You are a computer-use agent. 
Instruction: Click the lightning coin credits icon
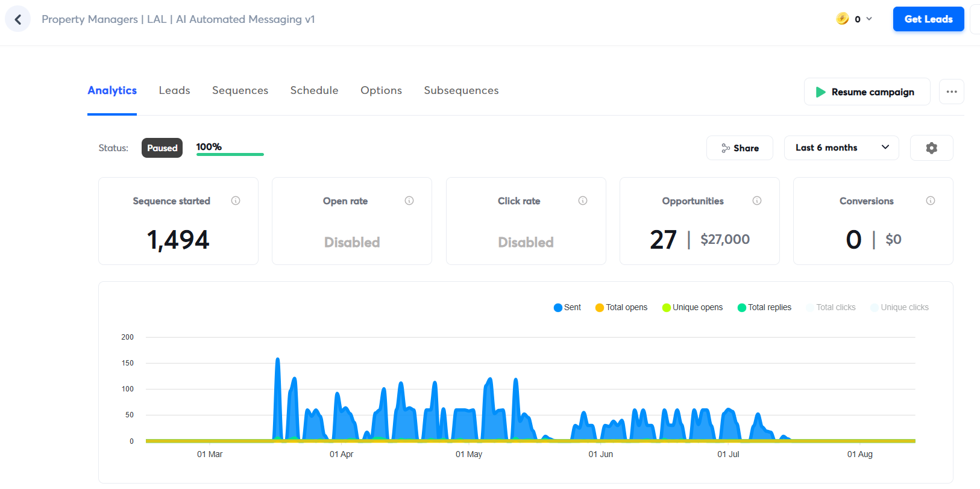(842, 19)
